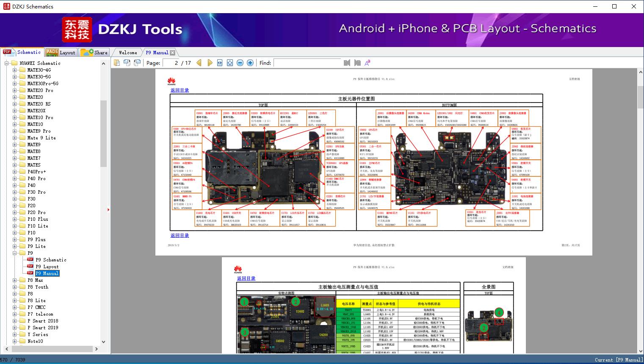This screenshot has height=364, width=644.
Task: Click the folder icon for P40 Pro
Action: tap(22, 178)
